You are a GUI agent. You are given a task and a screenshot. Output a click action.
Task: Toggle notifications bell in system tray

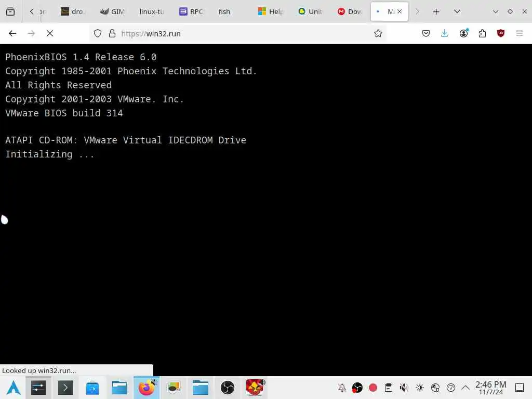point(342,388)
